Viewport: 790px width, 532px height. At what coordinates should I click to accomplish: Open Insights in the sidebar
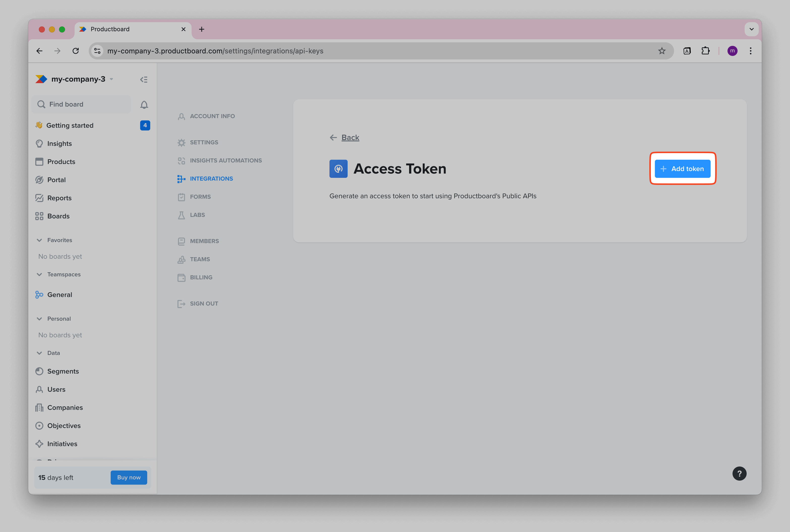[x=59, y=144]
